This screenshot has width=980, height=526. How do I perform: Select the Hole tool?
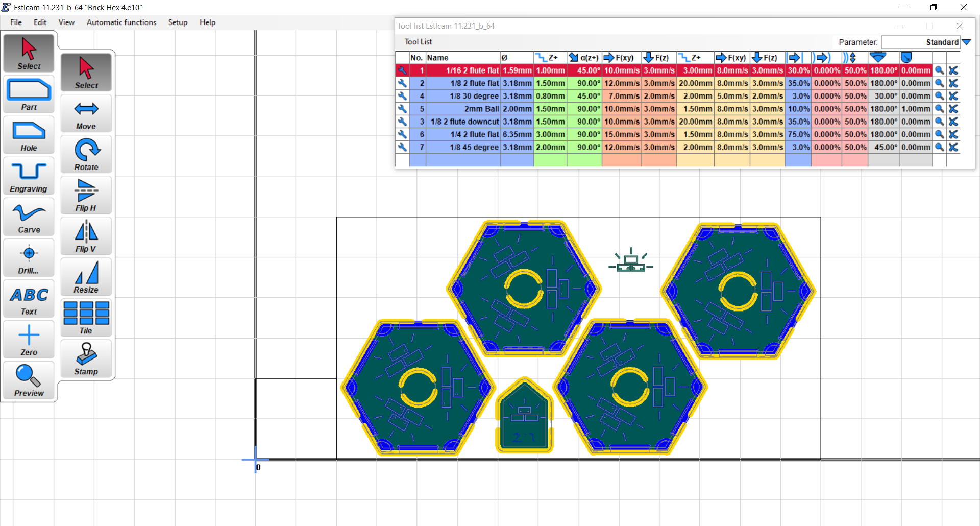pos(29,135)
